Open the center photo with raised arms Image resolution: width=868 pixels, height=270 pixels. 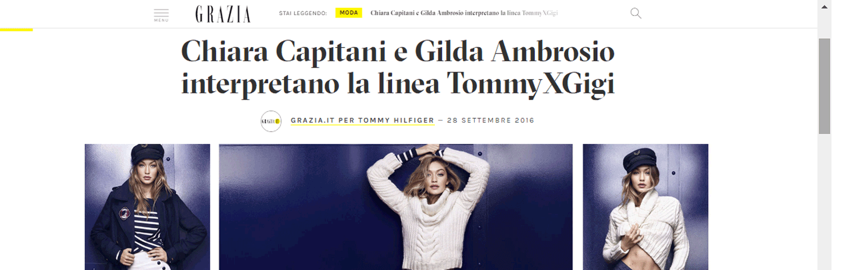(x=396, y=207)
